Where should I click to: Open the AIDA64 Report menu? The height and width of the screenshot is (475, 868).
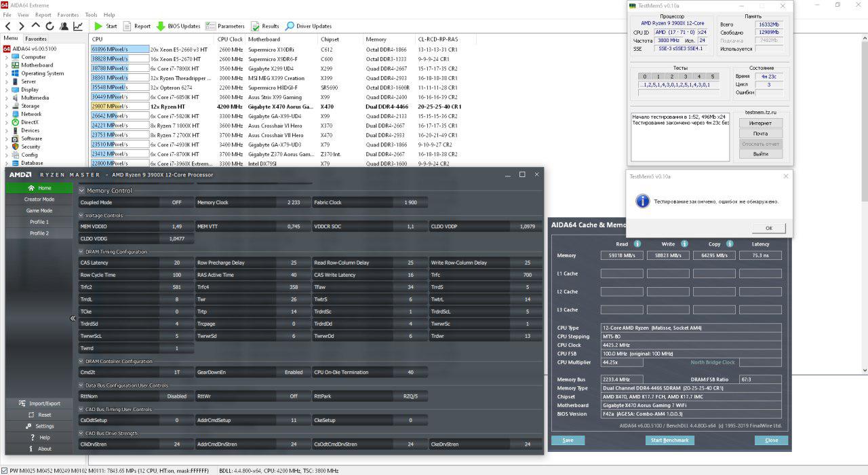43,14
